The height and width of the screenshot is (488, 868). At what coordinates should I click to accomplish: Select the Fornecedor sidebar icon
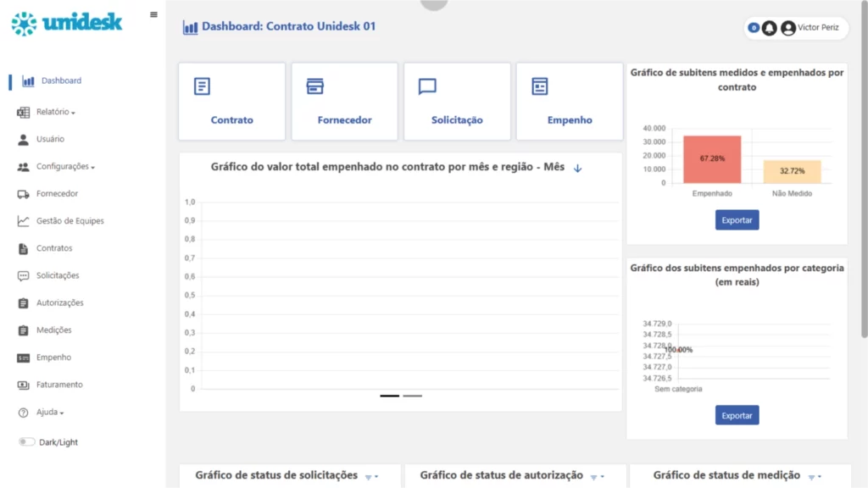click(x=55, y=193)
